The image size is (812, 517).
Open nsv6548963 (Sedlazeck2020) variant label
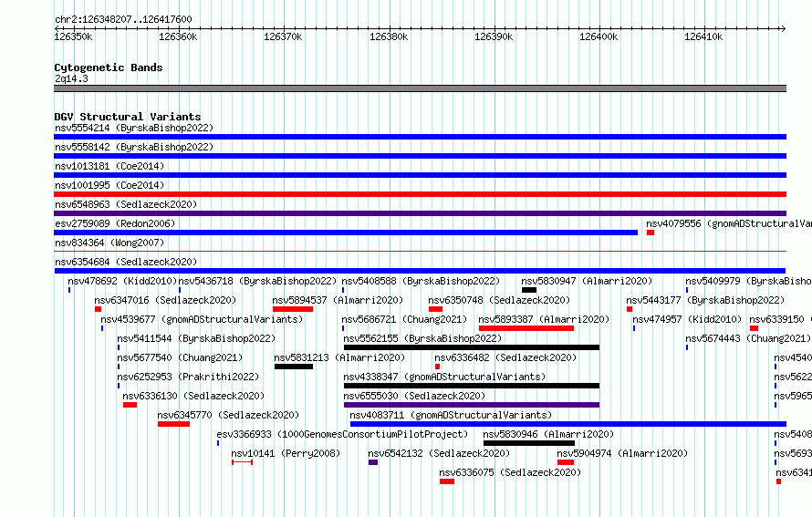(126, 204)
